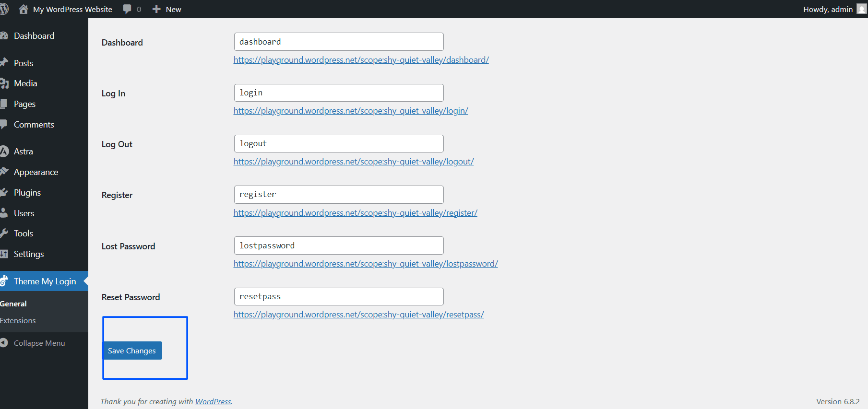Focus the Lost Password slug input field
This screenshot has width=868, height=409.
[x=339, y=245]
